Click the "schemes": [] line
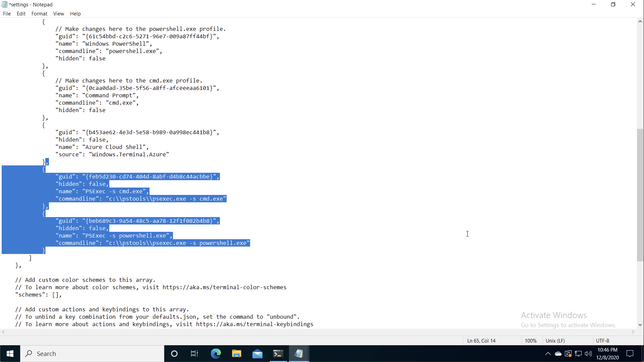 coord(39,295)
